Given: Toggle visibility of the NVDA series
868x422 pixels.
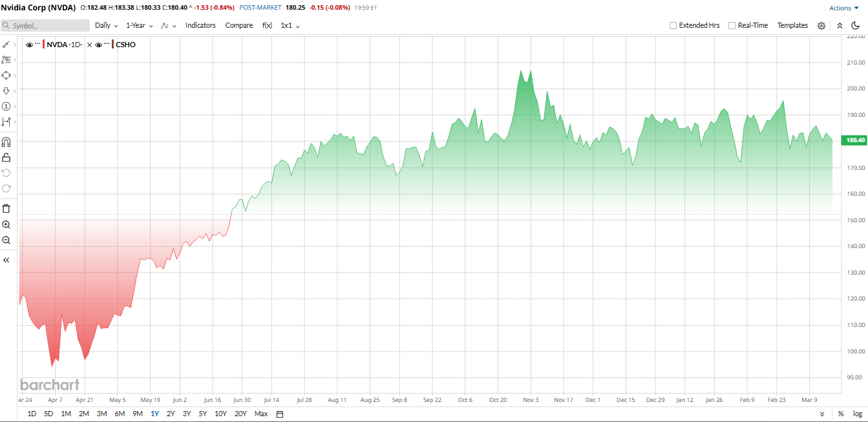Looking at the screenshot, I should pos(29,45).
